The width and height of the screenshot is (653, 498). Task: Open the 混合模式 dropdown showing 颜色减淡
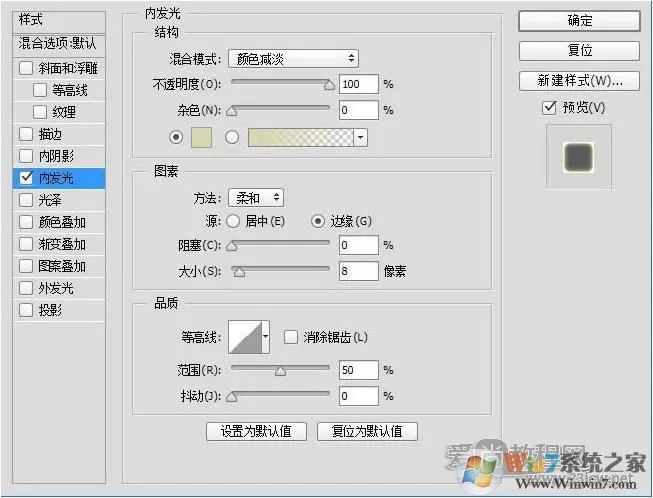(x=293, y=59)
